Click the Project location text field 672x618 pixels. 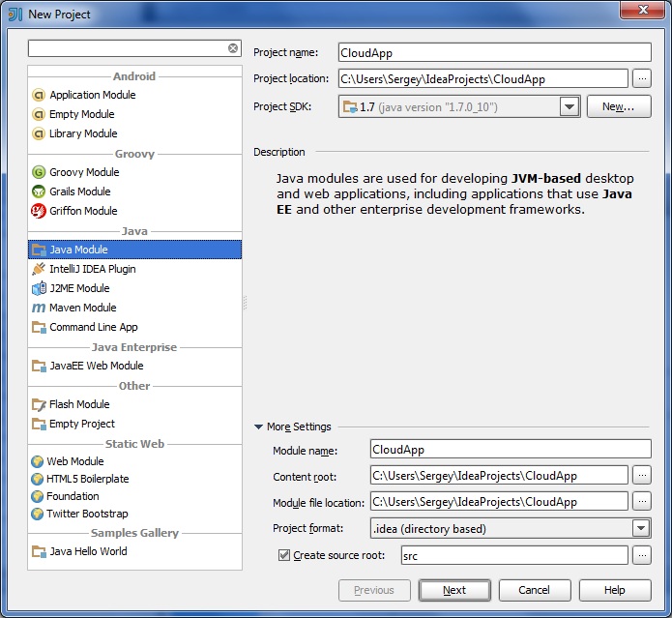[483, 79]
